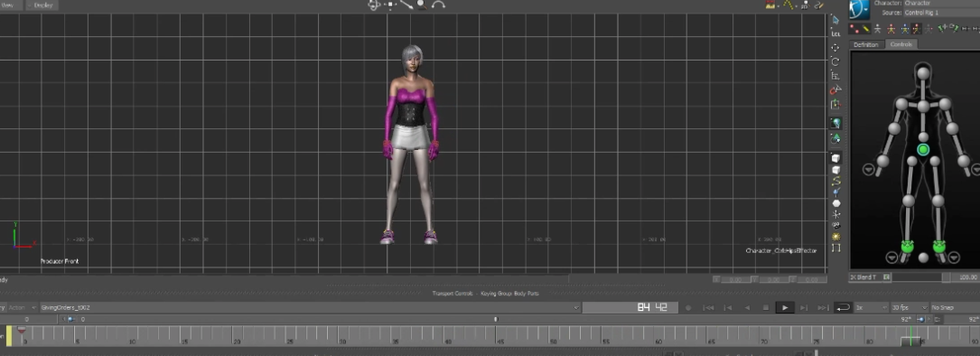Open the Source Control Rig 1 dropdown
The height and width of the screenshot is (356, 980).
pyautogui.click(x=942, y=14)
